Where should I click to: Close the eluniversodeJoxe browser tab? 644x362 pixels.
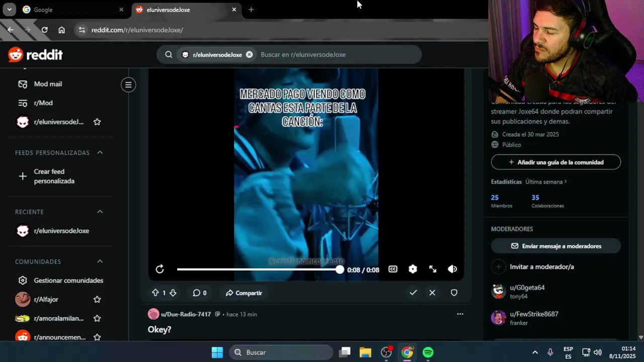[x=234, y=10]
